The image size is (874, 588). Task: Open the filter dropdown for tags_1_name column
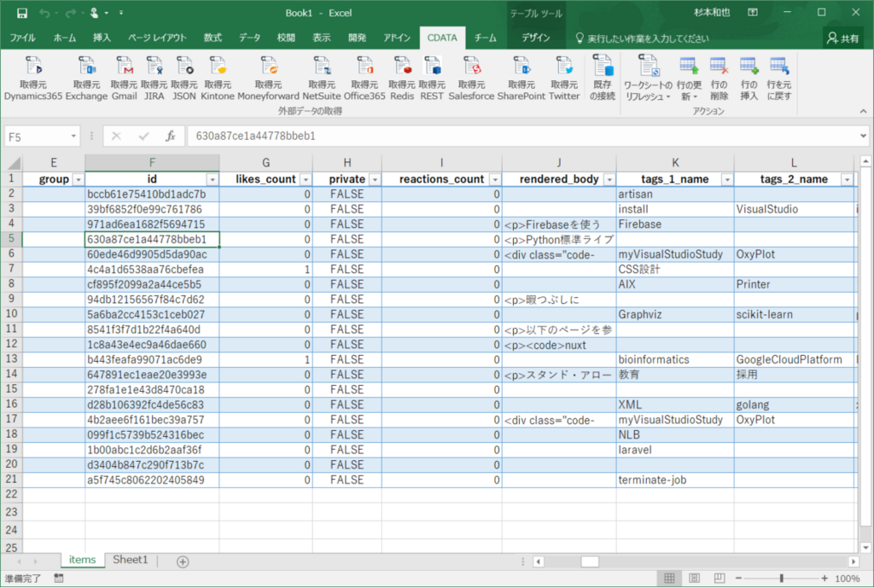pyautogui.click(x=727, y=179)
